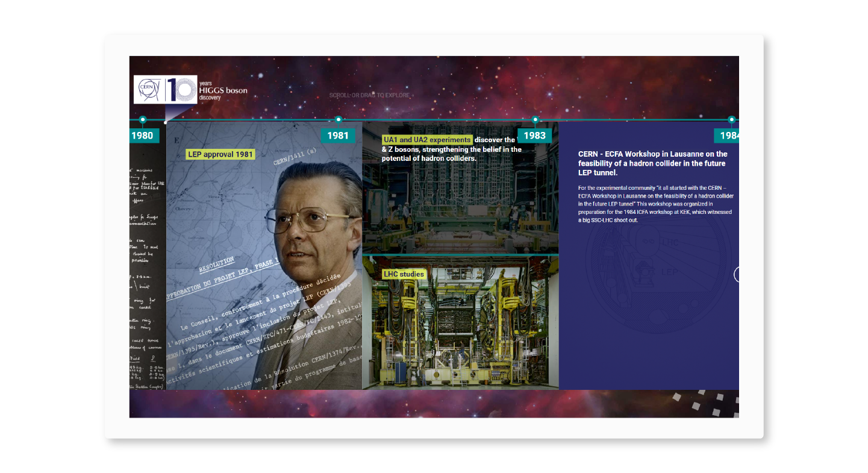Click the "CERN/1411 (s)" document reference
Viewport: 868px width, 473px height.
(x=295, y=157)
